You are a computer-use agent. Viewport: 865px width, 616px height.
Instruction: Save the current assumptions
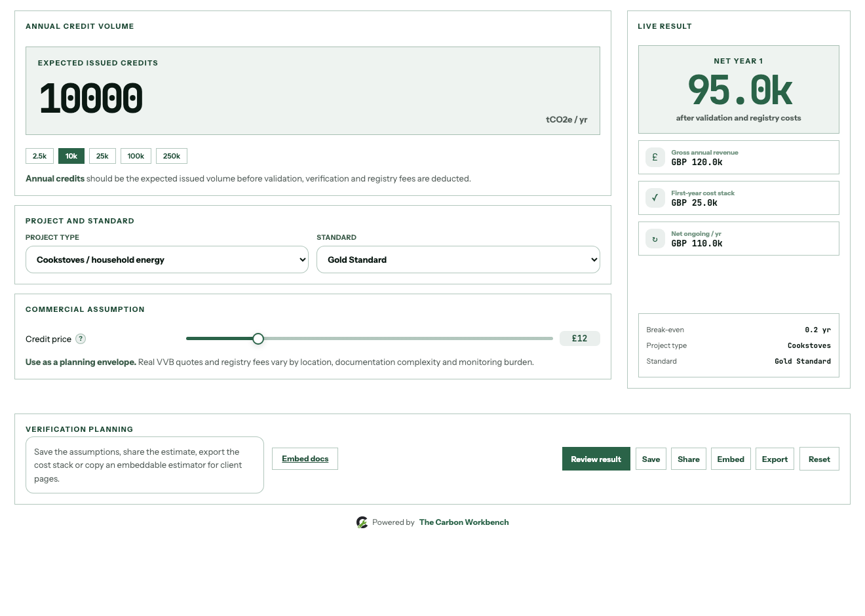click(651, 459)
